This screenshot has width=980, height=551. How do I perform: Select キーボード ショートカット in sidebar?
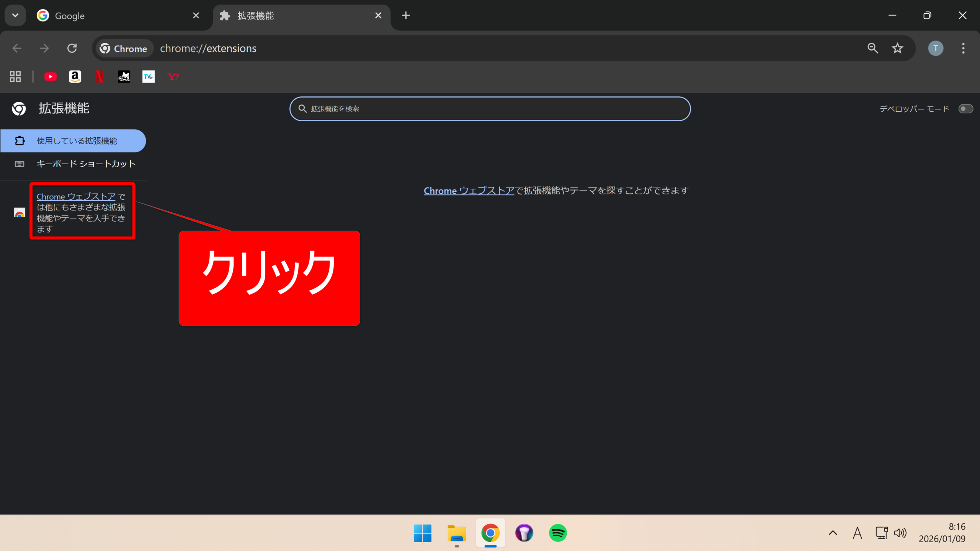[86, 164]
